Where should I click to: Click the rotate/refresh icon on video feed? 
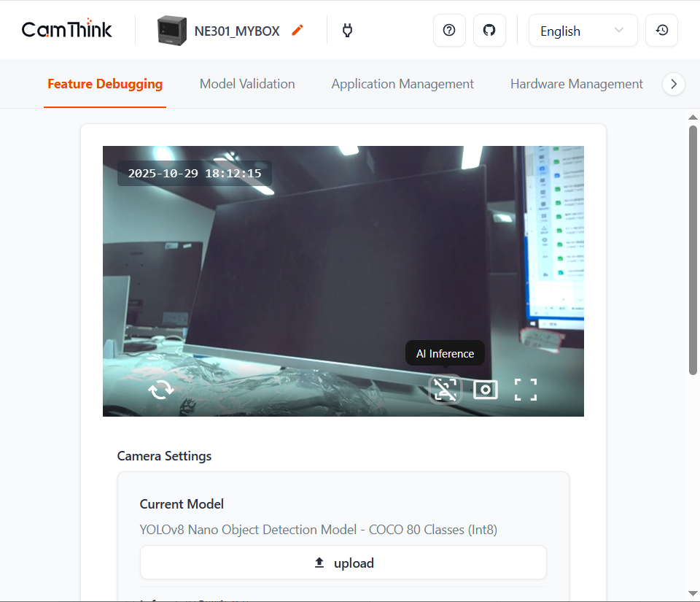pos(160,390)
